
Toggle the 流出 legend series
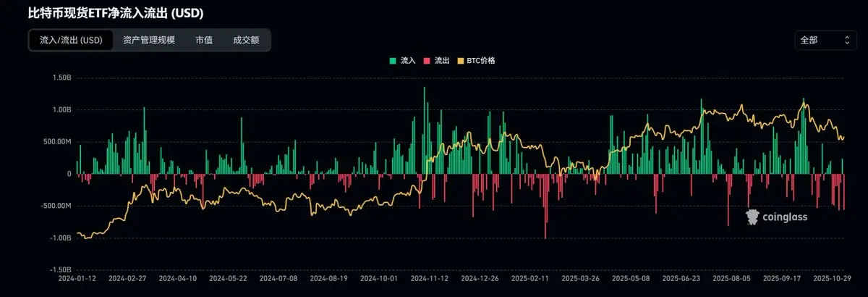click(x=436, y=61)
